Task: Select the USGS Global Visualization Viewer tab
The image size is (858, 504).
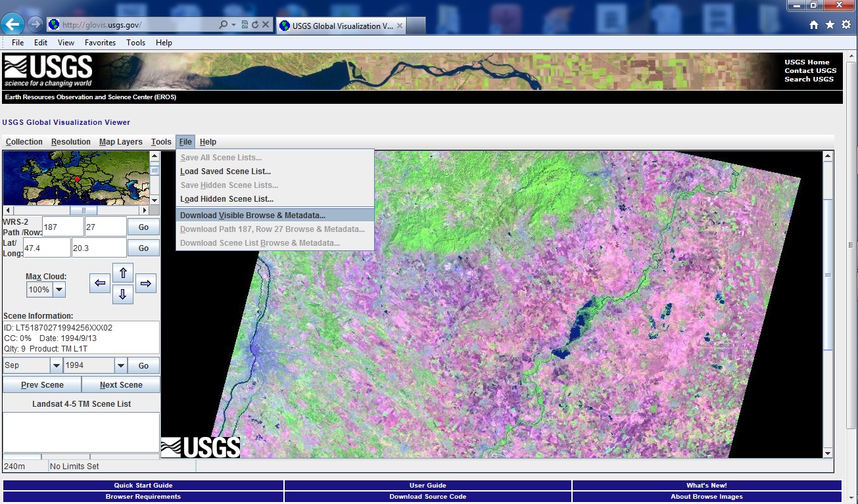Action: (342, 26)
